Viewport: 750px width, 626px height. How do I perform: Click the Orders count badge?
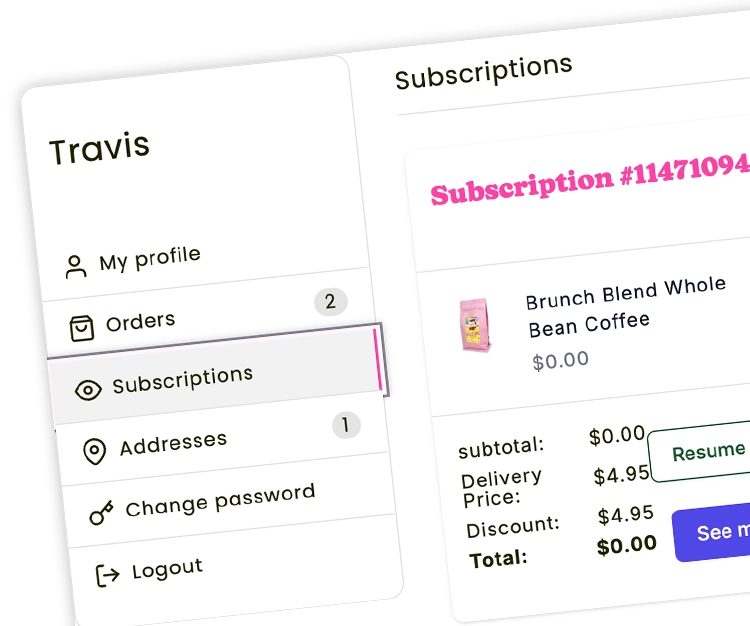click(x=330, y=301)
